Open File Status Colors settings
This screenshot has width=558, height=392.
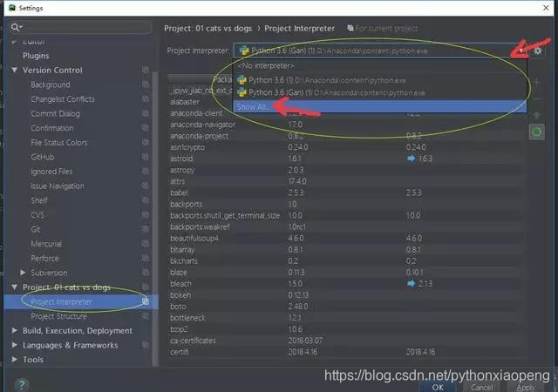point(59,143)
